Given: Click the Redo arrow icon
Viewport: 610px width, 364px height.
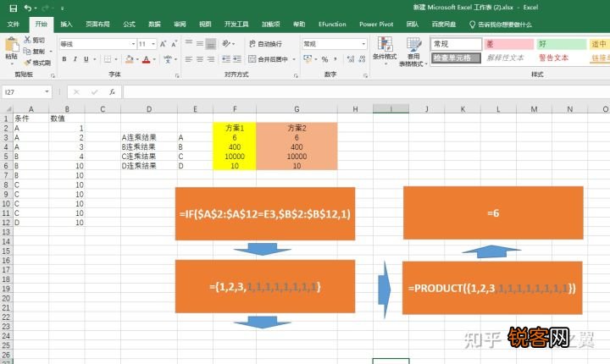Looking at the screenshot, I should pyautogui.click(x=45, y=8).
